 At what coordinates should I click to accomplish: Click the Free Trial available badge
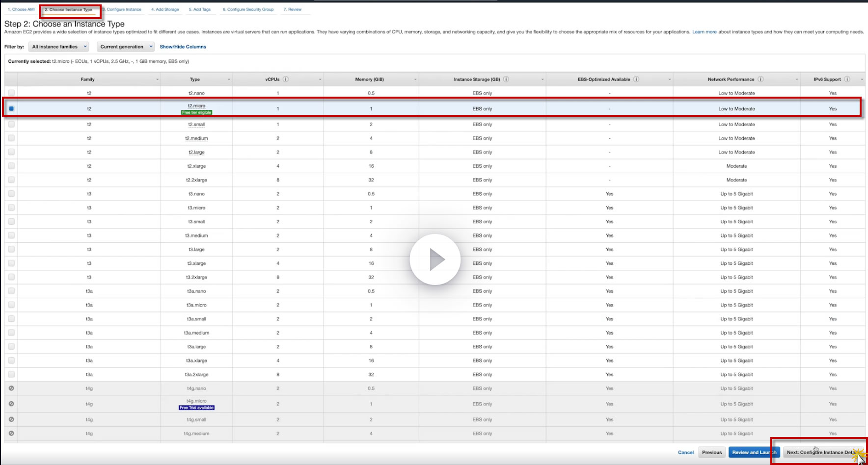[196, 408]
